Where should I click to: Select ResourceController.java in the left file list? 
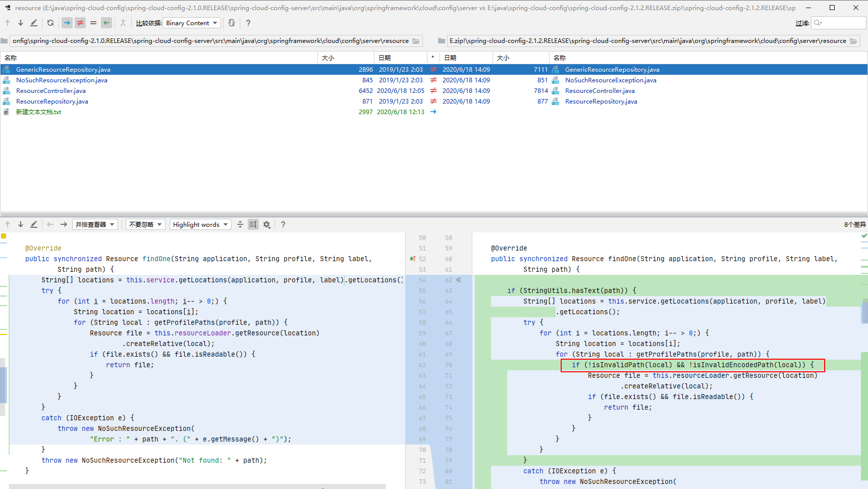pos(51,91)
